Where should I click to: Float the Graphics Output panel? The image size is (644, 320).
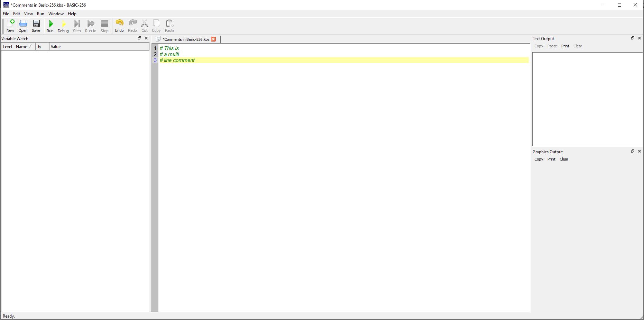click(x=632, y=151)
